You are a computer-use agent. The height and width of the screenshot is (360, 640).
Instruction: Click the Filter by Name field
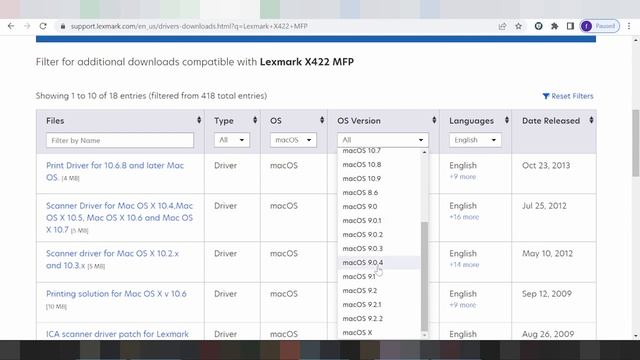(120, 140)
